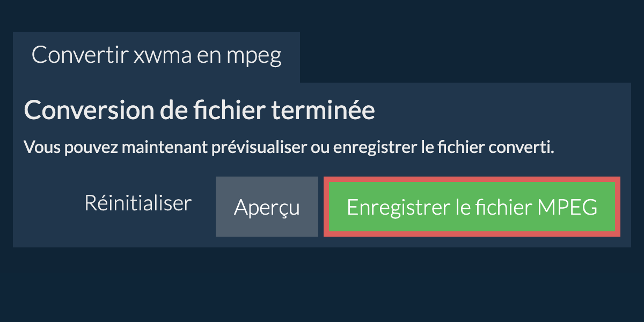Reset the converter using Réinitialiser
The width and height of the screenshot is (644, 322).
pos(138,203)
